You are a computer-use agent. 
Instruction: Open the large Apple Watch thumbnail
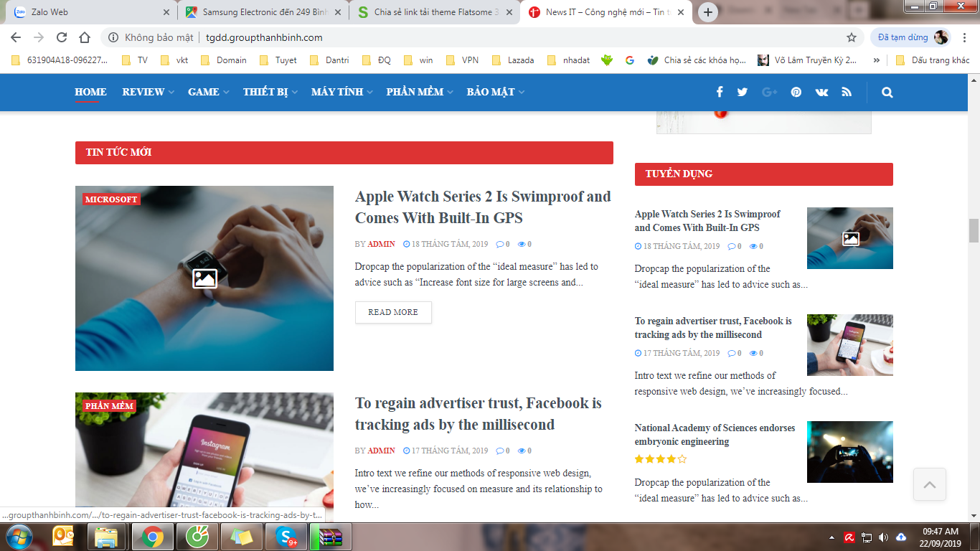coord(204,278)
